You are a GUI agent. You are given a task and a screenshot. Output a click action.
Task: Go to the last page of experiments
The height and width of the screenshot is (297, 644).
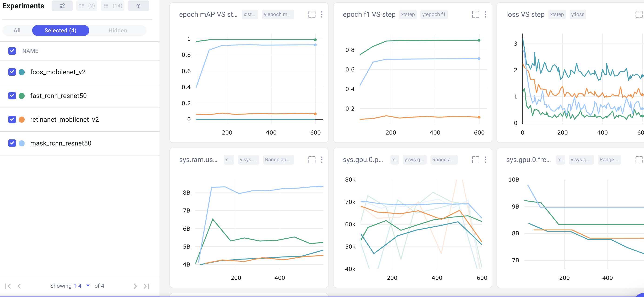tap(147, 286)
